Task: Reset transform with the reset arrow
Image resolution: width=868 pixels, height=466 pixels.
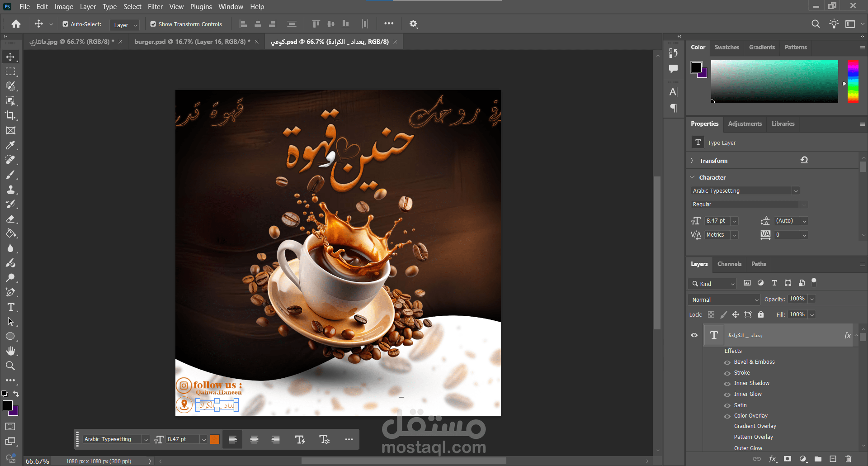Action: pos(804,160)
